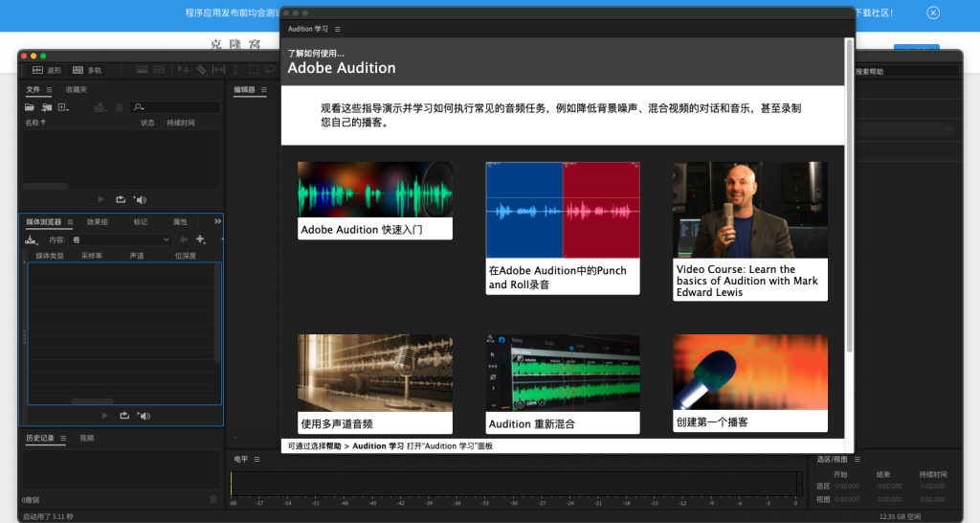
Task: Select the Lasso Selection tool
Action: [x=270, y=70]
